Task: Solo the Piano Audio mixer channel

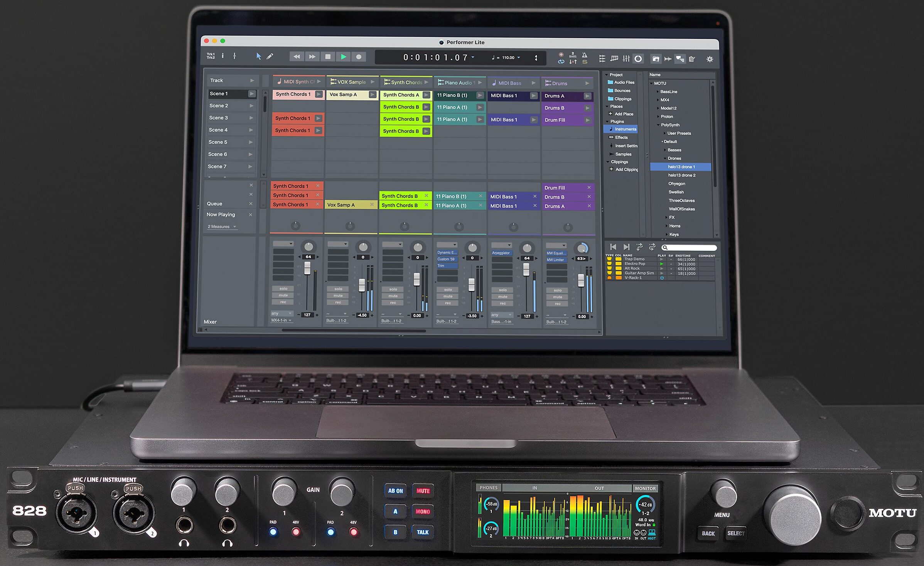Action: click(448, 290)
